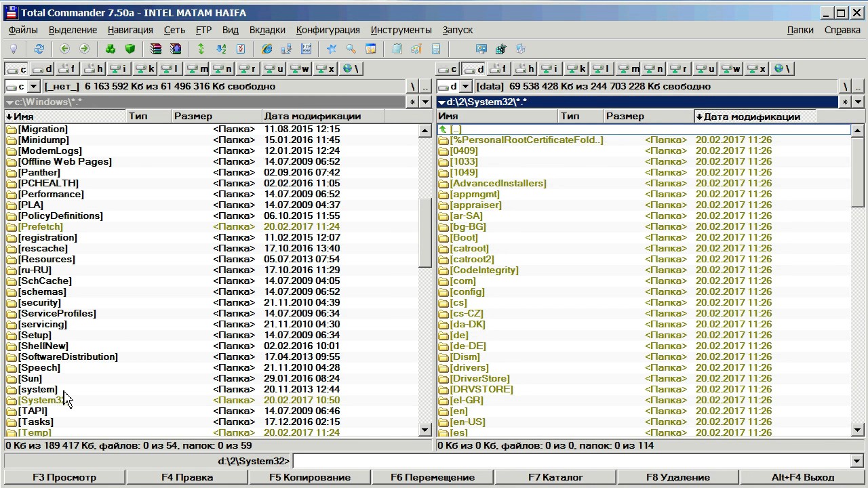Click the blue monitor toolbar icon
The image size is (868, 488).
pos(481,49)
